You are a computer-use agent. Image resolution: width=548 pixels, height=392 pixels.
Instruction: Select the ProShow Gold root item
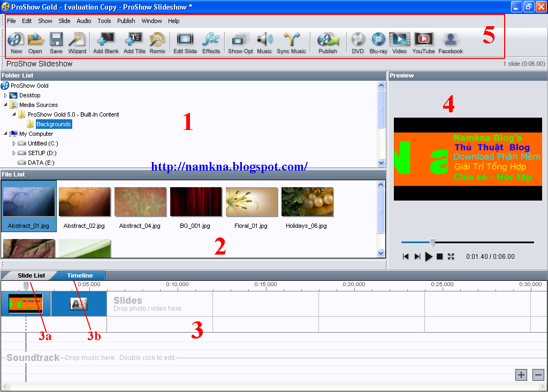29,86
